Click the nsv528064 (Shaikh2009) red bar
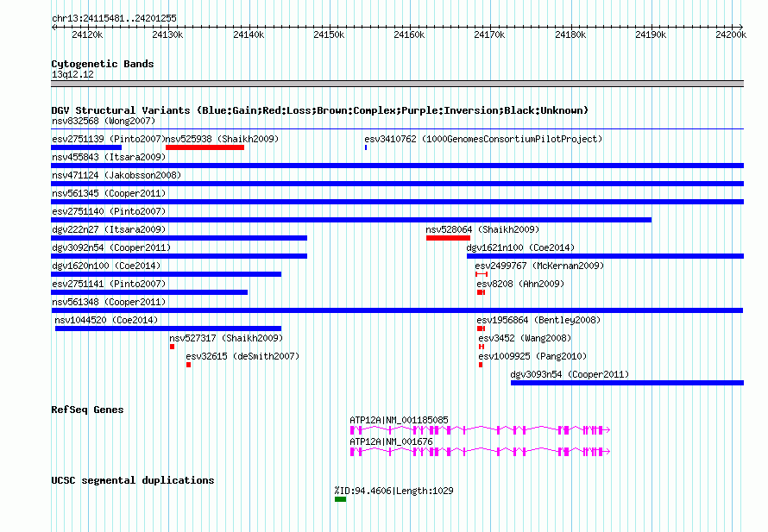 [448, 238]
